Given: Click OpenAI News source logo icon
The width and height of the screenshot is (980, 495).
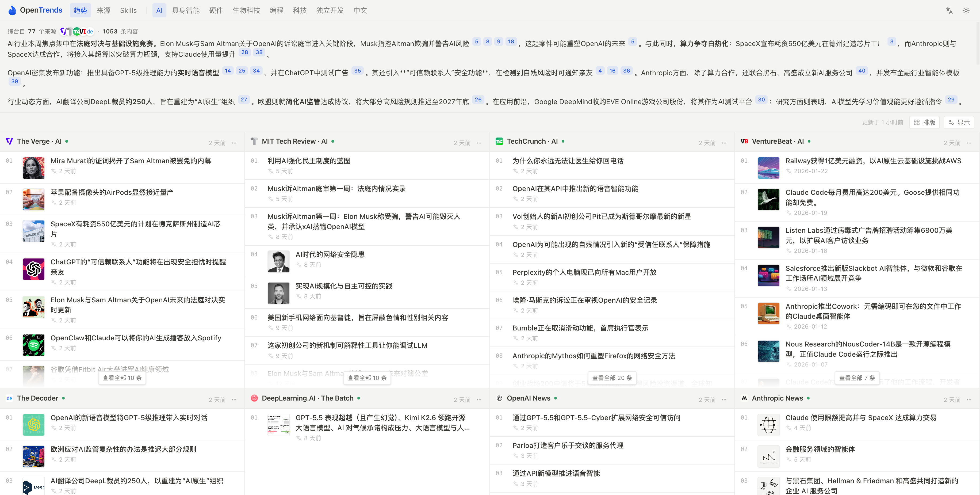Looking at the screenshot, I should click(x=500, y=398).
